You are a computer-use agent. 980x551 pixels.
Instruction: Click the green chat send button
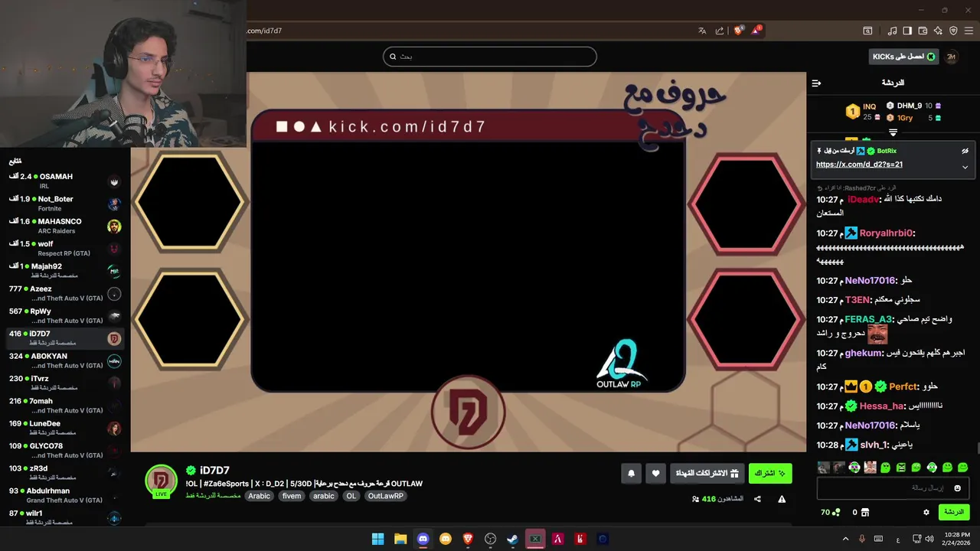[x=954, y=512]
